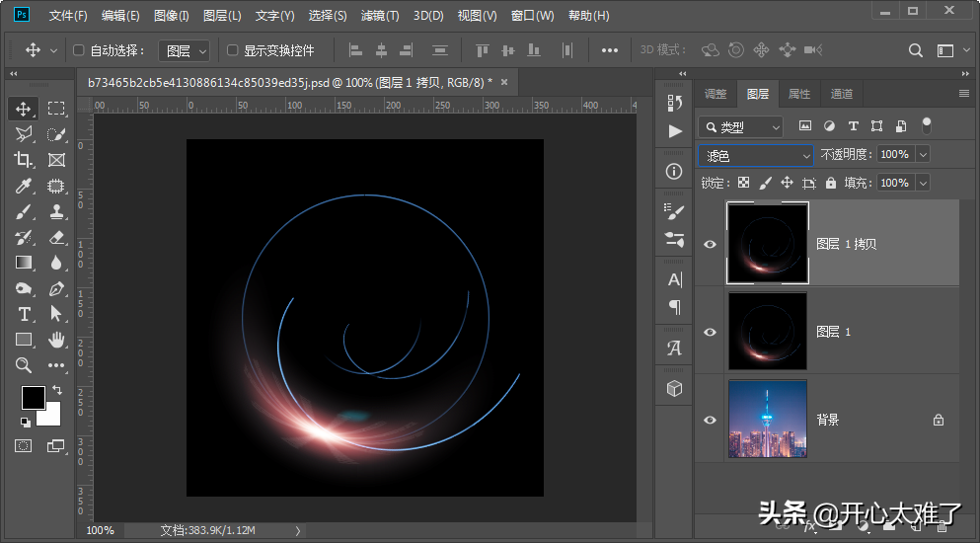Toggle lock image pixels brush icon
The height and width of the screenshot is (543, 980).
pyautogui.click(x=765, y=183)
